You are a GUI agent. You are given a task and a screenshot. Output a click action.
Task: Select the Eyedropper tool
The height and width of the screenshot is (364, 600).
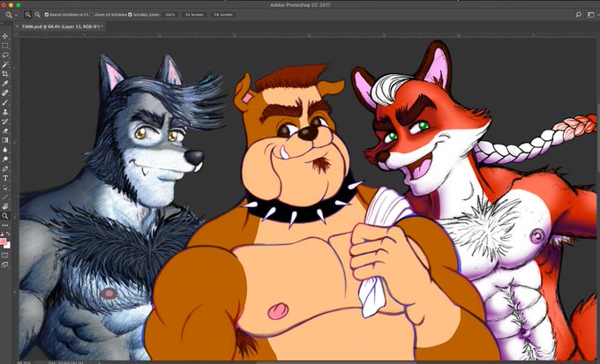(5, 84)
